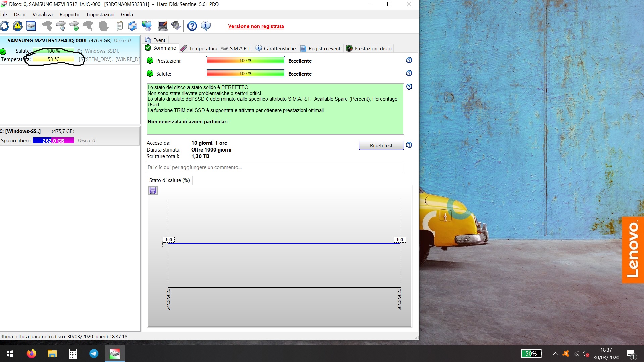Open the Visualizza menu
The image size is (644, 362).
click(42, 15)
